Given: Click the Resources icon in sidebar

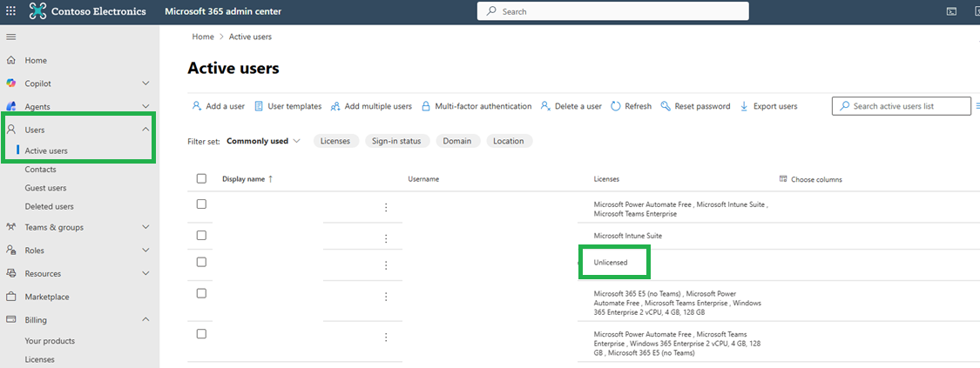Looking at the screenshot, I should coord(10,273).
